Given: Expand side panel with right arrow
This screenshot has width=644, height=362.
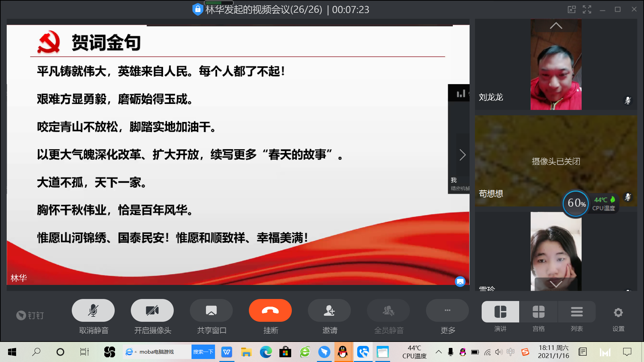Looking at the screenshot, I should (463, 155).
